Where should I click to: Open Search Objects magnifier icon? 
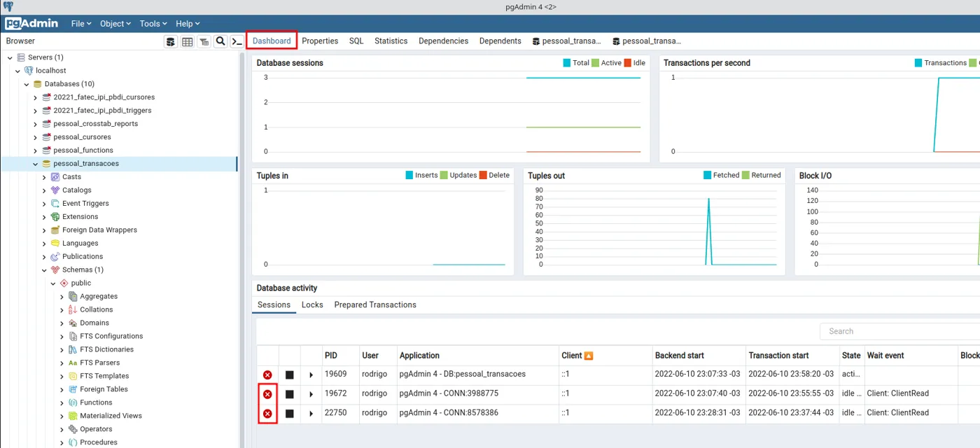point(220,41)
